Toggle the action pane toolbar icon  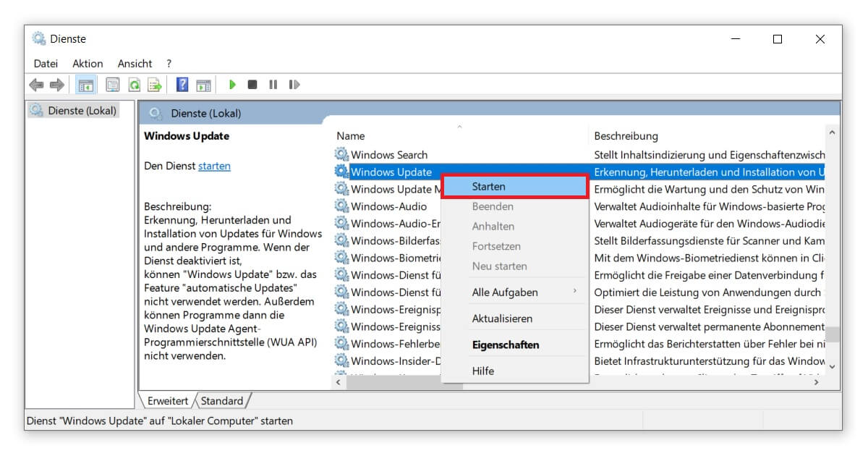[203, 85]
